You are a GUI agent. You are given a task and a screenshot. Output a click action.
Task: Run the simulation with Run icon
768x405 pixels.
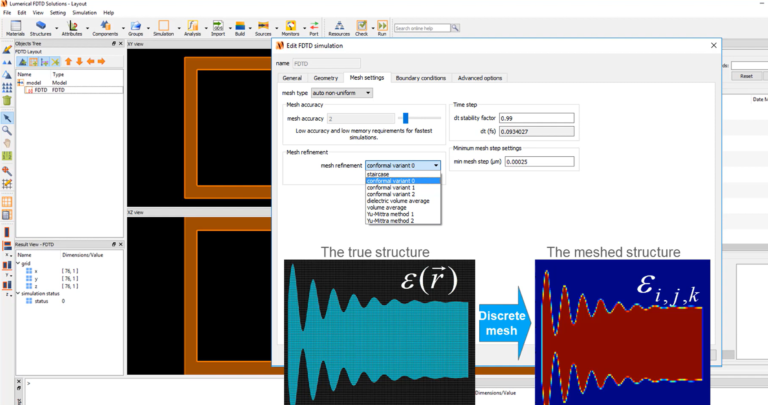tap(382, 28)
